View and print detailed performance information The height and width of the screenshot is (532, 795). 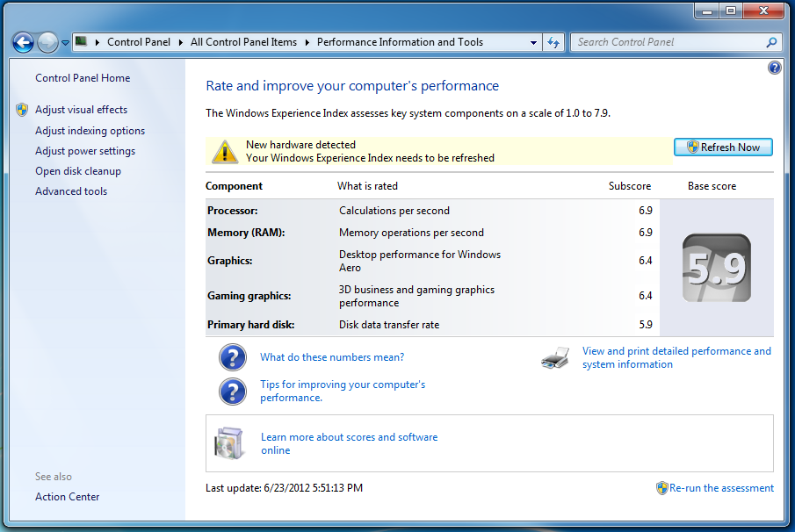pos(676,357)
